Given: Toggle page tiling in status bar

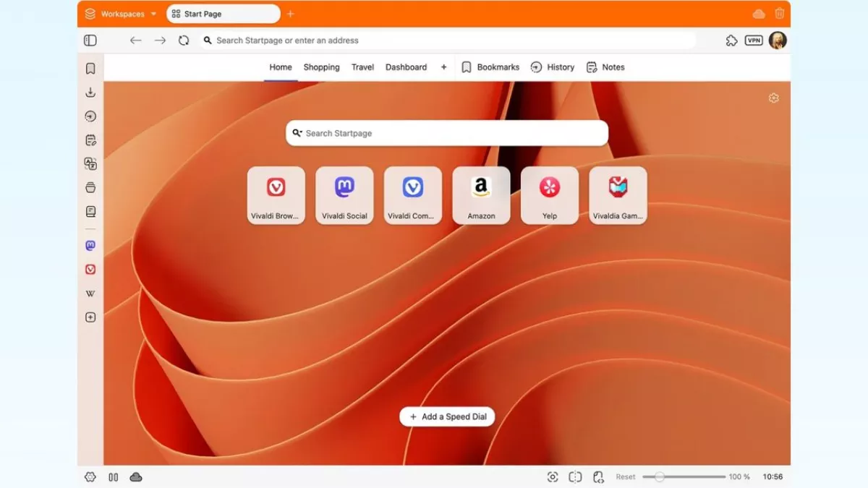Looking at the screenshot, I should 575,477.
